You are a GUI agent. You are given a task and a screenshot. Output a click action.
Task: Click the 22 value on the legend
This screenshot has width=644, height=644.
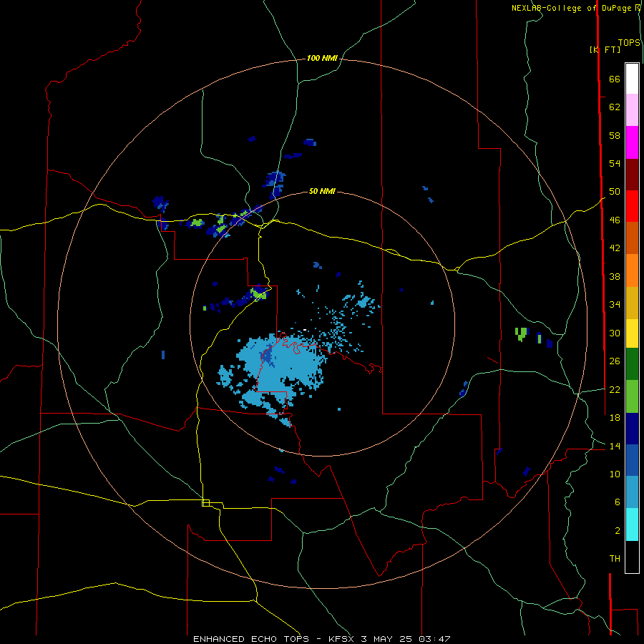[x=615, y=389]
